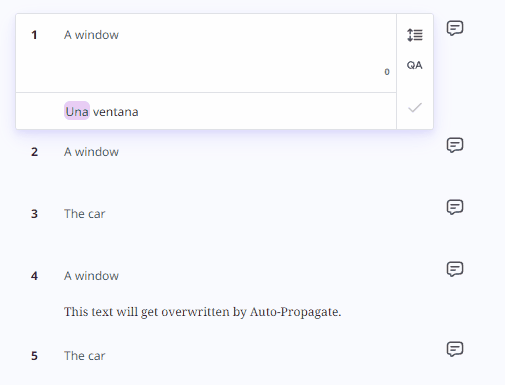Screen dimensions: 505x385
Task: Select segment 4 source text A window
Action: [x=91, y=276]
